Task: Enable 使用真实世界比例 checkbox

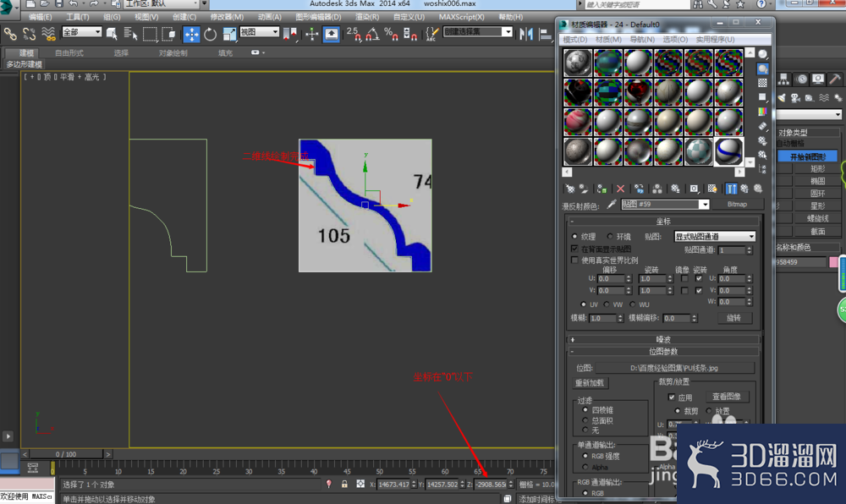Action: 574,260
